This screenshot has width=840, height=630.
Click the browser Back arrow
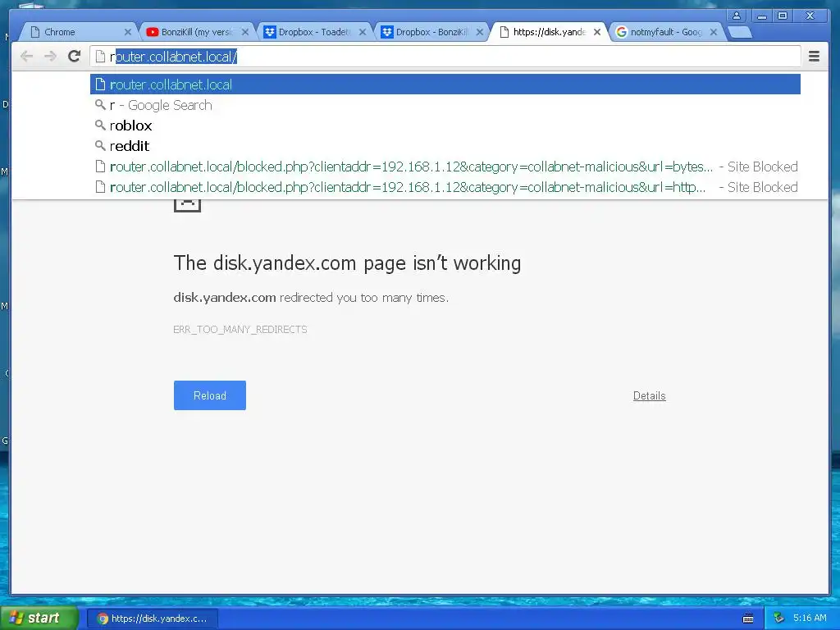(26, 56)
